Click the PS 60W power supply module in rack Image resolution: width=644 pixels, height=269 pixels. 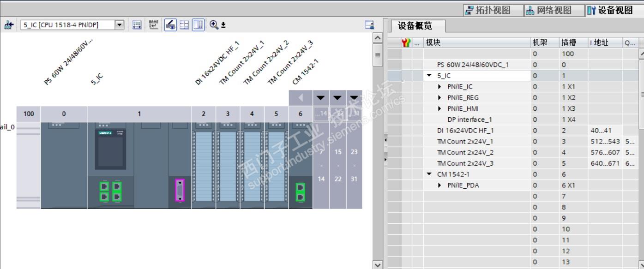(64, 165)
